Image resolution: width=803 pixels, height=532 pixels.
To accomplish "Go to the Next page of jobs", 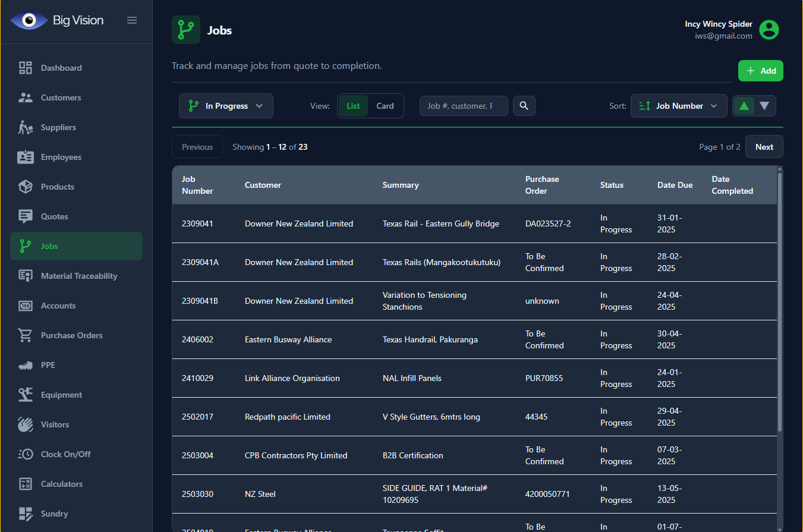I will [764, 147].
